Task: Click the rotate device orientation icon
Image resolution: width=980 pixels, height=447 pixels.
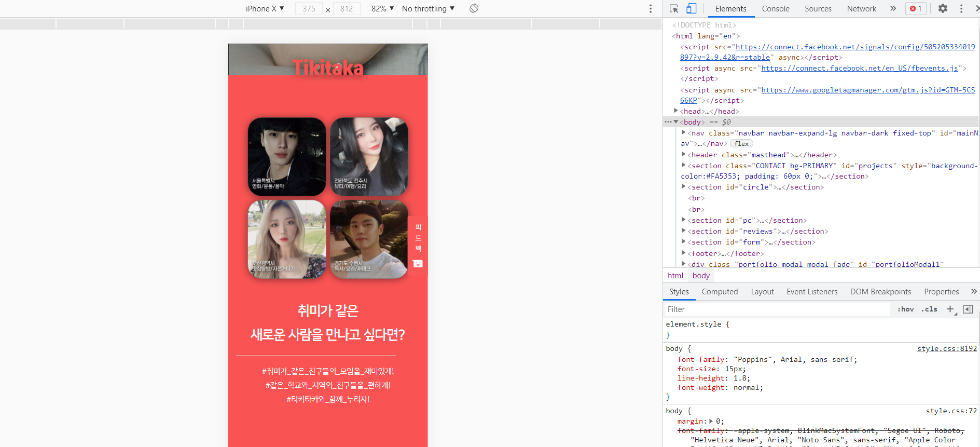Action: 474,8
